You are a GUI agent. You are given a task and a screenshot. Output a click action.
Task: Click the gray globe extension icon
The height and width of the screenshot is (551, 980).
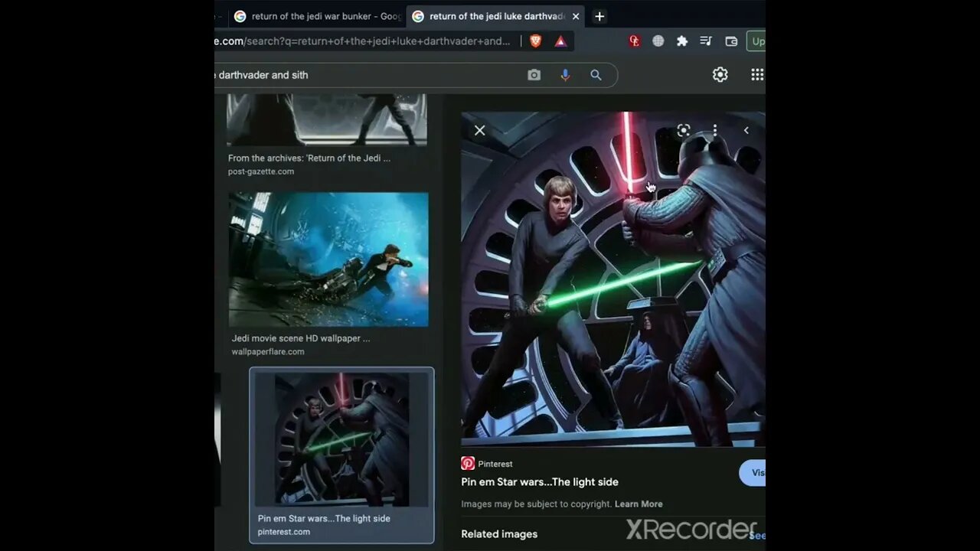(x=658, y=41)
